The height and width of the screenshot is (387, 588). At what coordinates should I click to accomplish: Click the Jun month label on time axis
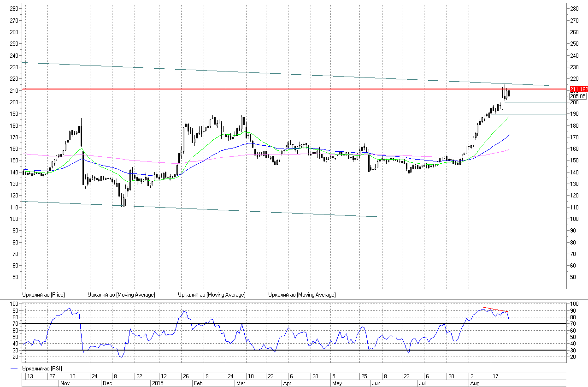[x=376, y=383]
